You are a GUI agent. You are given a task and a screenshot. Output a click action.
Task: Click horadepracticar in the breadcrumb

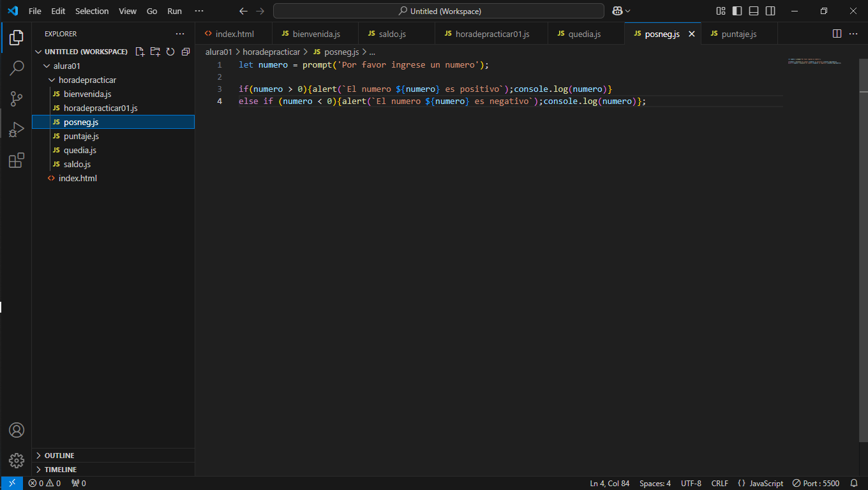[x=271, y=52]
